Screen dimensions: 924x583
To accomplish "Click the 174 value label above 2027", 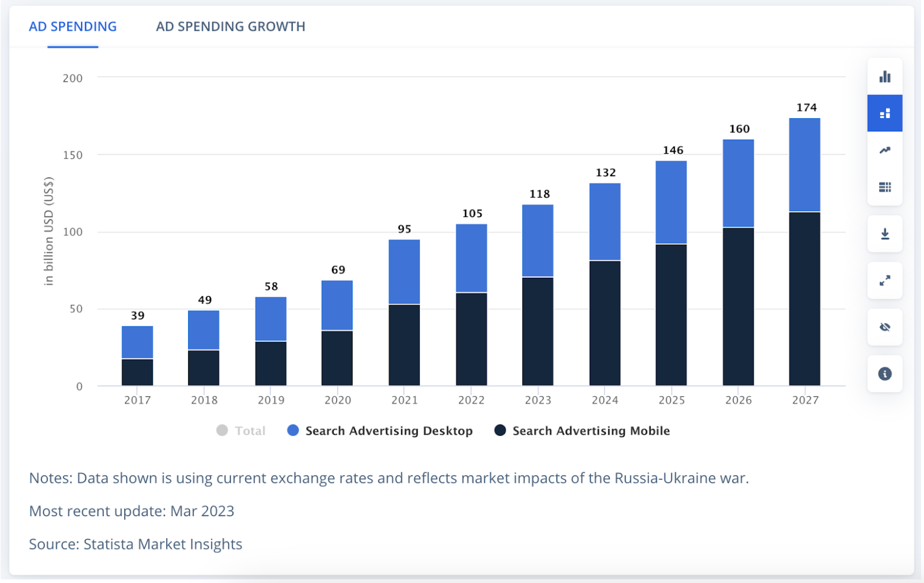I will [806, 108].
